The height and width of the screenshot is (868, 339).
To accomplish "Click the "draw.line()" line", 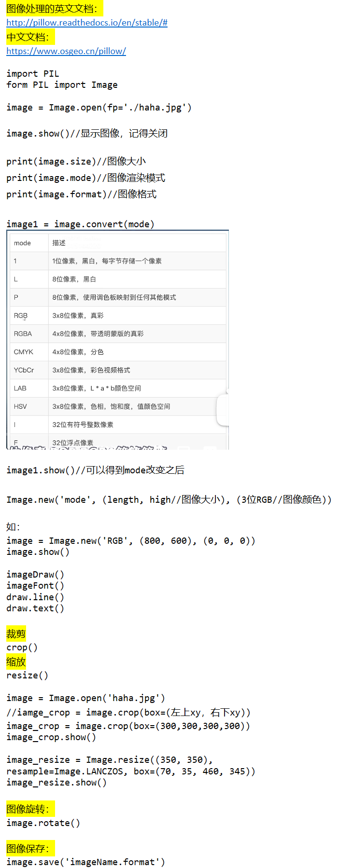I will (x=35, y=597).
